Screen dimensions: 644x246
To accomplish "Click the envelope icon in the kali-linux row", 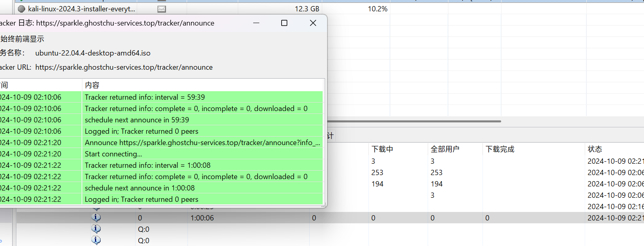I will coord(162,9).
